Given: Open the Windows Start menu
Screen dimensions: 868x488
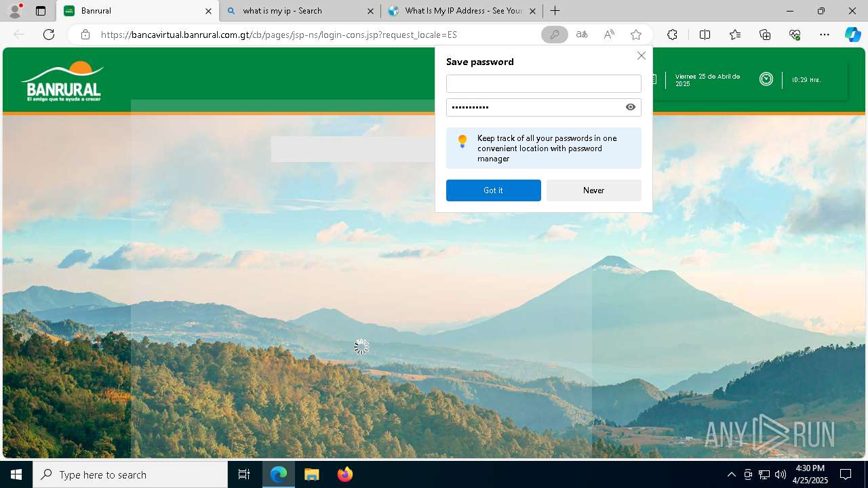Looking at the screenshot, I should coord(16,474).
